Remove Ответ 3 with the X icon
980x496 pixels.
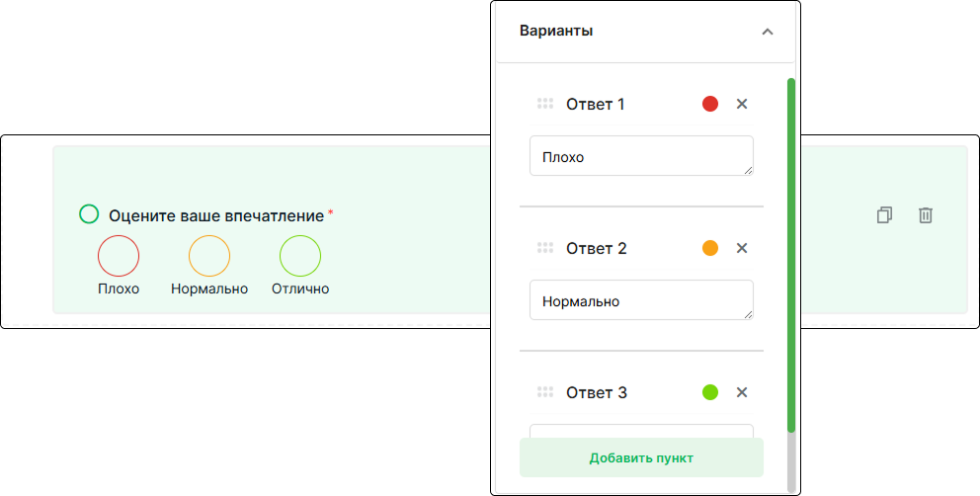click(742, 392)
